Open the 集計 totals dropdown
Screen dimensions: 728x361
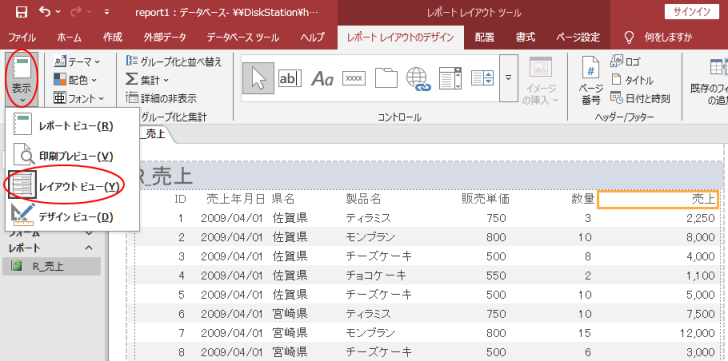pos(148,80)
